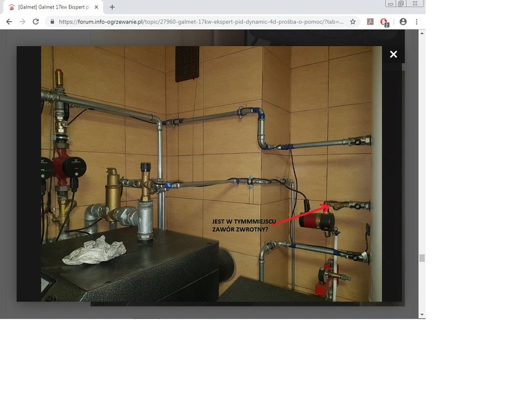This screenshot has width=532, height=399.
Task: Open the PDF extension icon
Action: click(x=370, y=22)
